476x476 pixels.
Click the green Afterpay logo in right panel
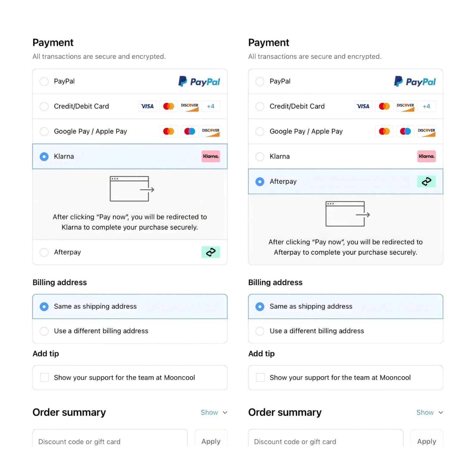pos(426,181)
